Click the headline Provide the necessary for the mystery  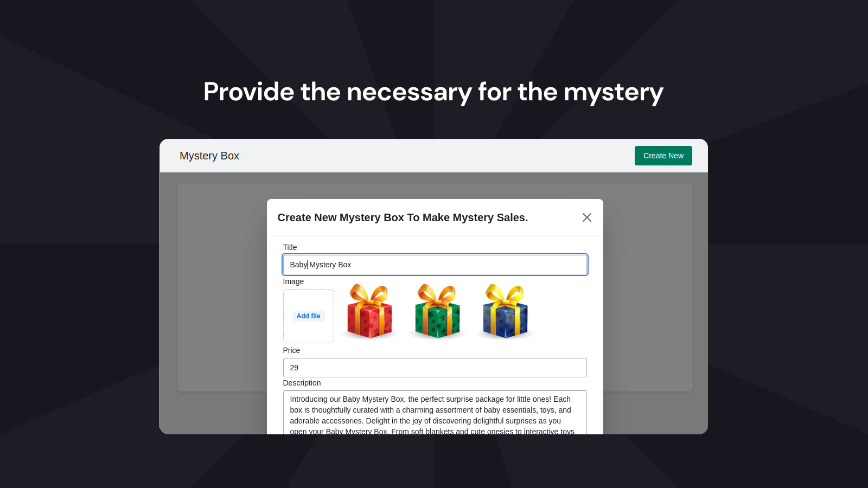[433, 92]
